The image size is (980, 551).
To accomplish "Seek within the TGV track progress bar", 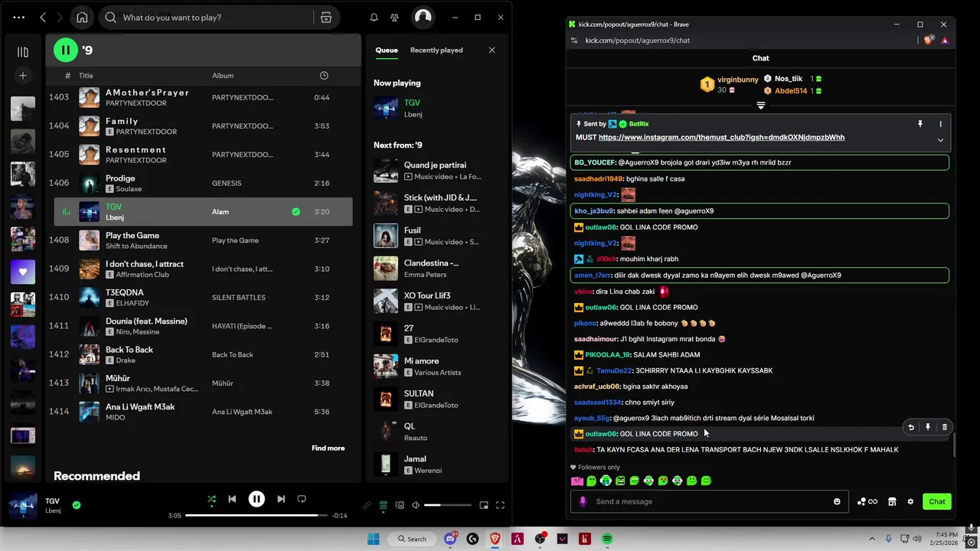I will [256, 516].
